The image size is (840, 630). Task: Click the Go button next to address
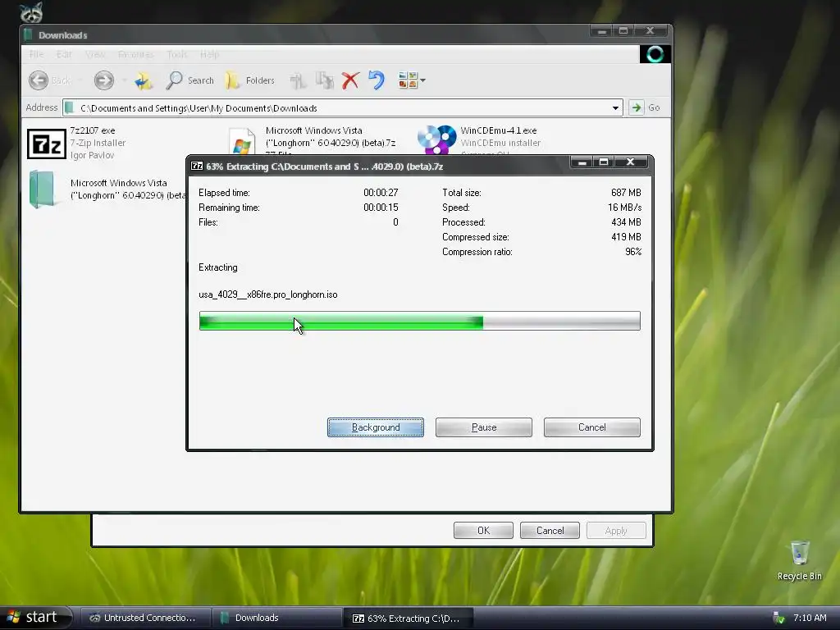pos(645,107)
